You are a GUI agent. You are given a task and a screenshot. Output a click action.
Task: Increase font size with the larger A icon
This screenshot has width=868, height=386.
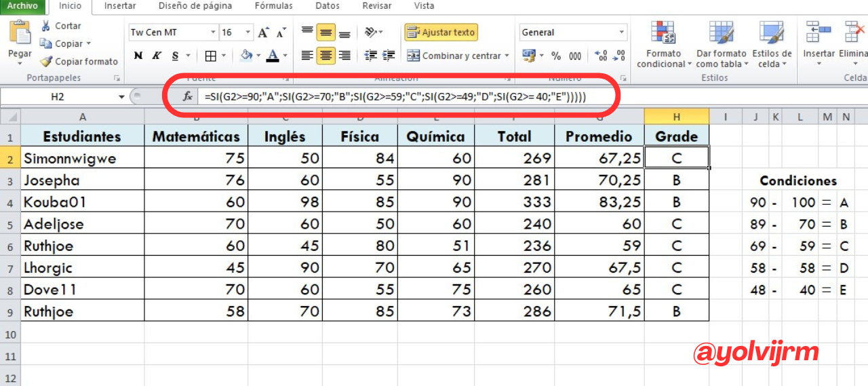pos(263,33)
